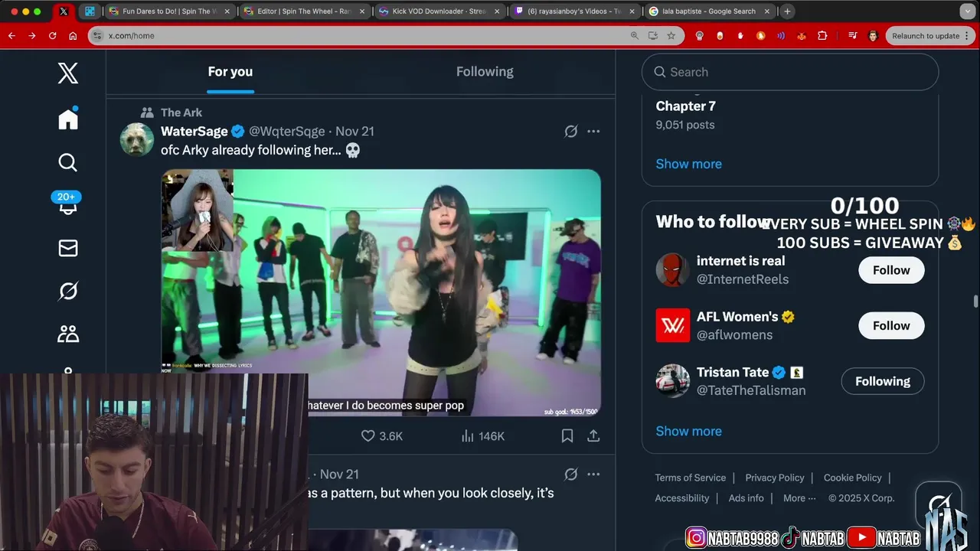Open The Ark community label
Screen dimensions: 980x551
point(181,112)
